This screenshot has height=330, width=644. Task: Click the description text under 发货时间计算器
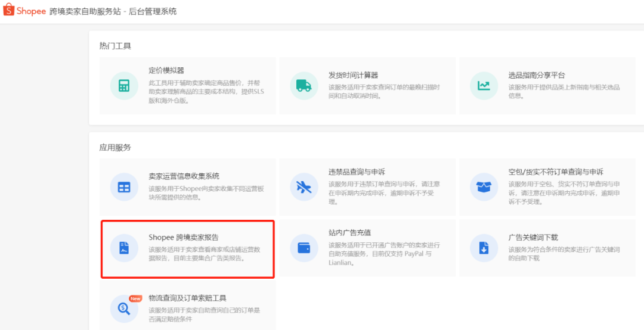[385, 92]
